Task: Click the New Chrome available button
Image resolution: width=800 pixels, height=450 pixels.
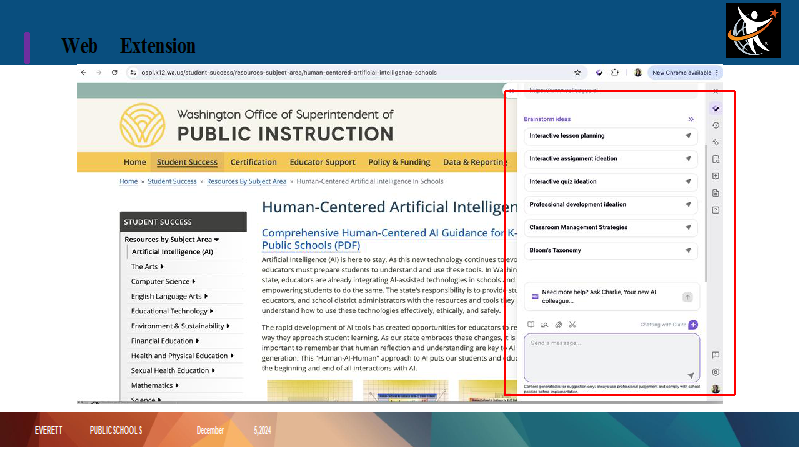Action: 685,72
